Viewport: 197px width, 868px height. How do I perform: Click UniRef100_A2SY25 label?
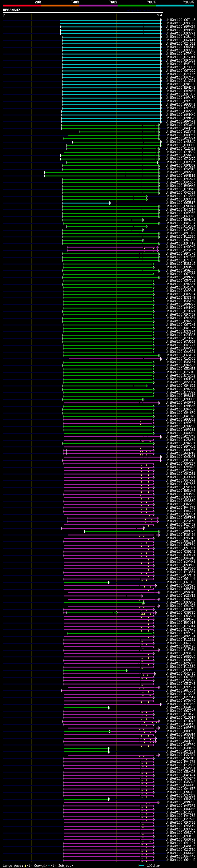[x=180, y=250]
